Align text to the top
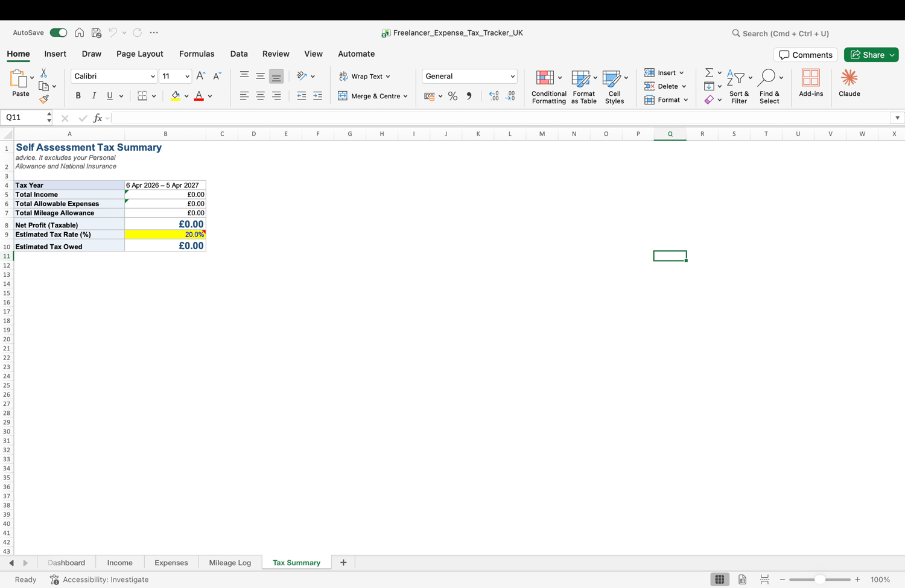This screenshot has width=905, height=588. click(244, 76)
